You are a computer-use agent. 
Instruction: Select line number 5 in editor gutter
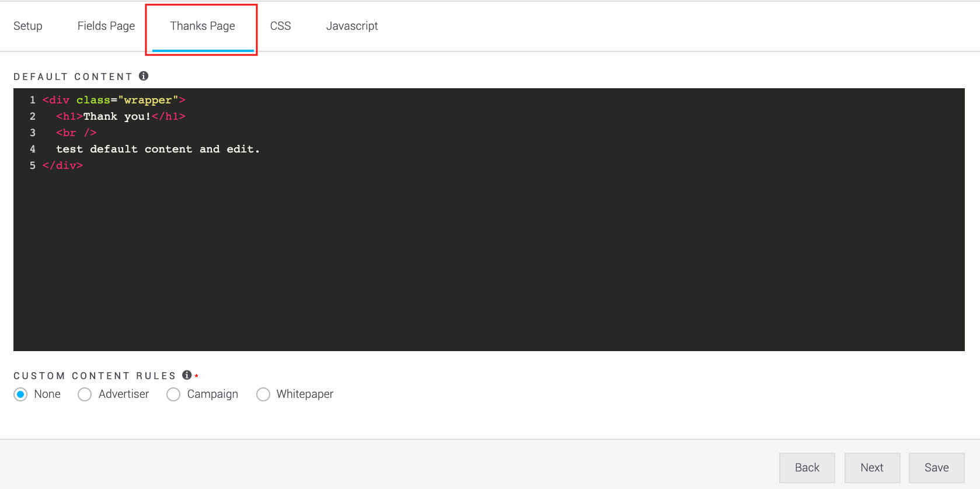click(x=33, y=165)
